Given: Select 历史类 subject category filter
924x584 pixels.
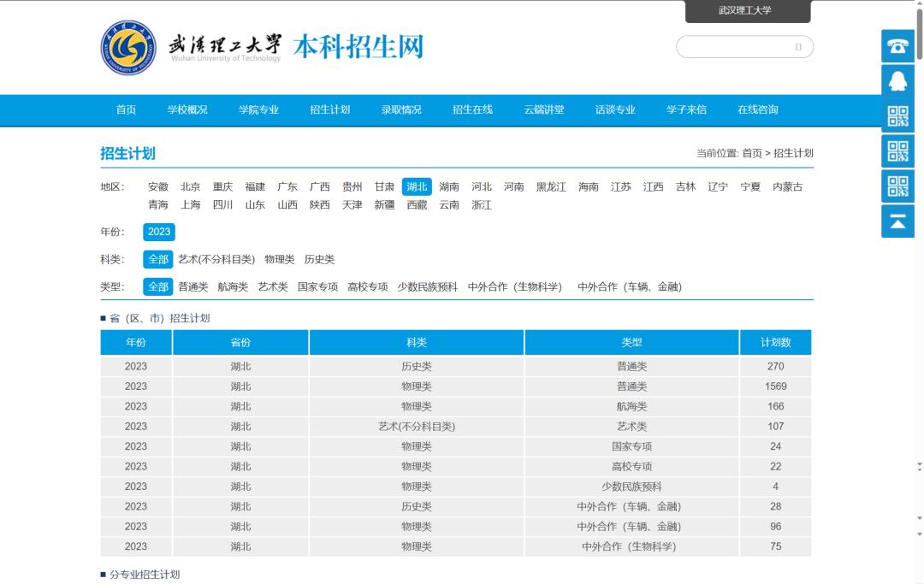Looking at the screenshot, I should click(x=319, y=260).
